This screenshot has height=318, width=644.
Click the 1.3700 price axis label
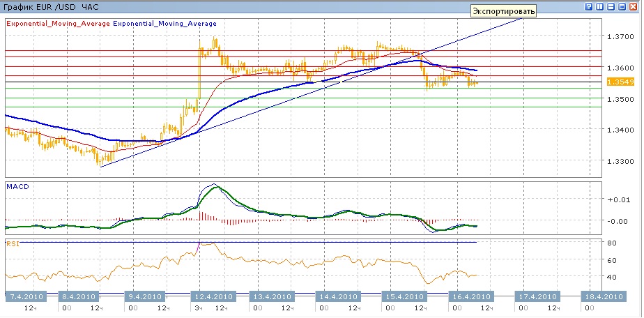tap(618, 36)
